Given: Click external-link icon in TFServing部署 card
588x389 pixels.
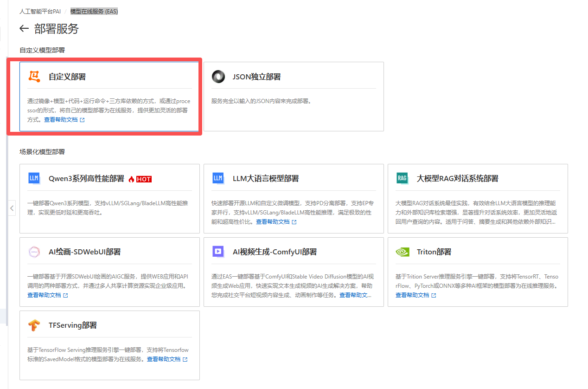Looking at the screenshot, I should pyautogui.click(x=185, y=359).
